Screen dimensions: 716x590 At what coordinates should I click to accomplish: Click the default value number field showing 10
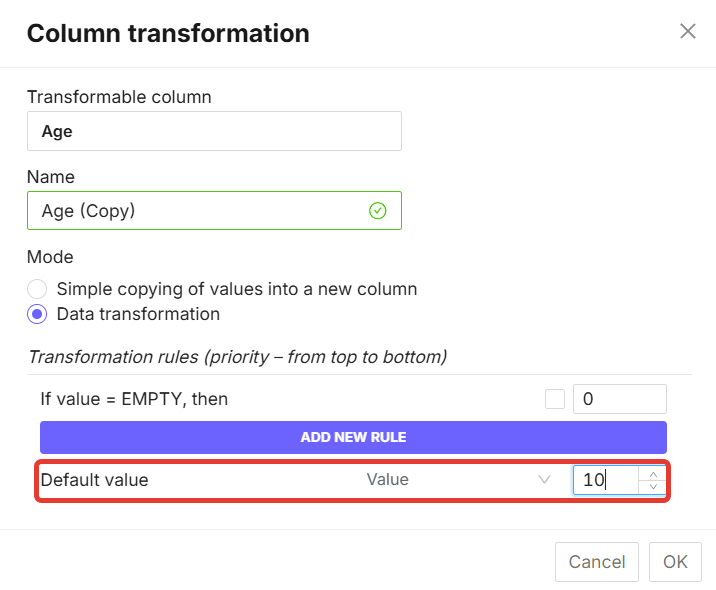click(604, 480)
